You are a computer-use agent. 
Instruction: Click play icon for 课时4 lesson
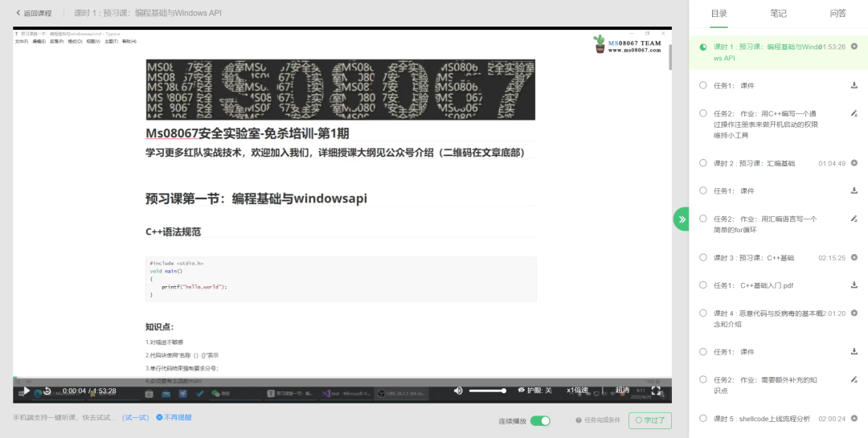pyautogui.click(x=854, y=313)
